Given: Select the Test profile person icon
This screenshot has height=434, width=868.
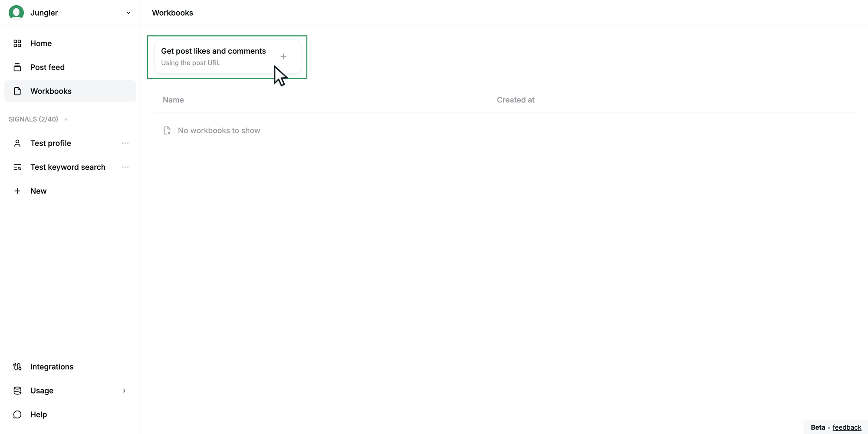Looking at the screenshot, I should point(17,143).
